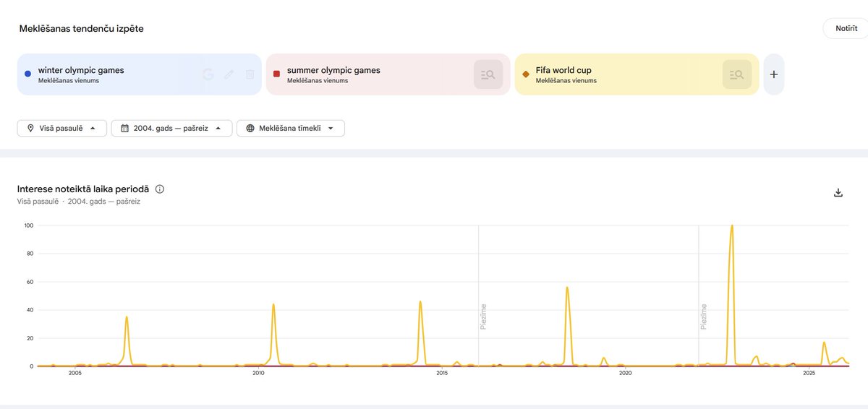Expand the Meklēšana tīmeklī search type dropdown arrow
The width and height of the screenshot is (868, 409).
[331, 128]
